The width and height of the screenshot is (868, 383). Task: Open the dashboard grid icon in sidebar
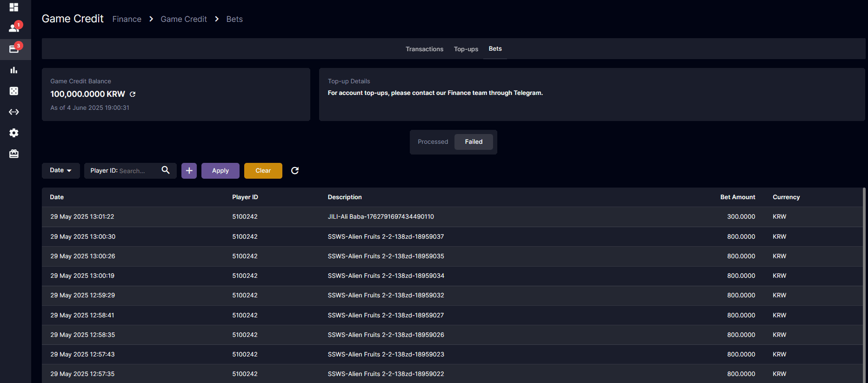pos(14,7)
